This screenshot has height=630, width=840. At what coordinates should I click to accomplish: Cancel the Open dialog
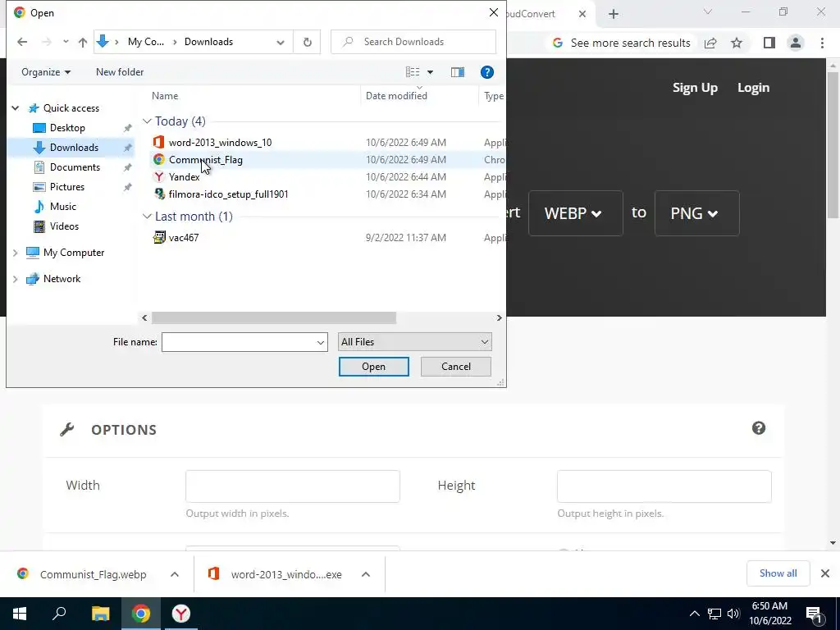[456, 367]
